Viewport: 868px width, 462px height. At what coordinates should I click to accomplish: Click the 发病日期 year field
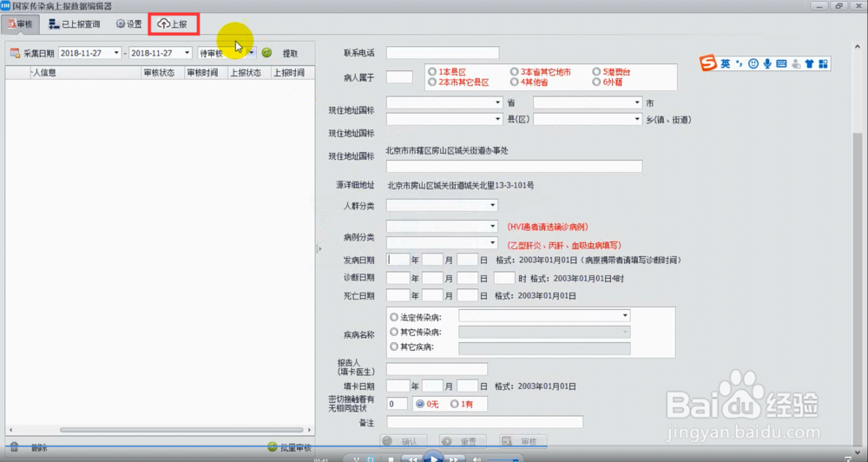click(x=398, y=260)
